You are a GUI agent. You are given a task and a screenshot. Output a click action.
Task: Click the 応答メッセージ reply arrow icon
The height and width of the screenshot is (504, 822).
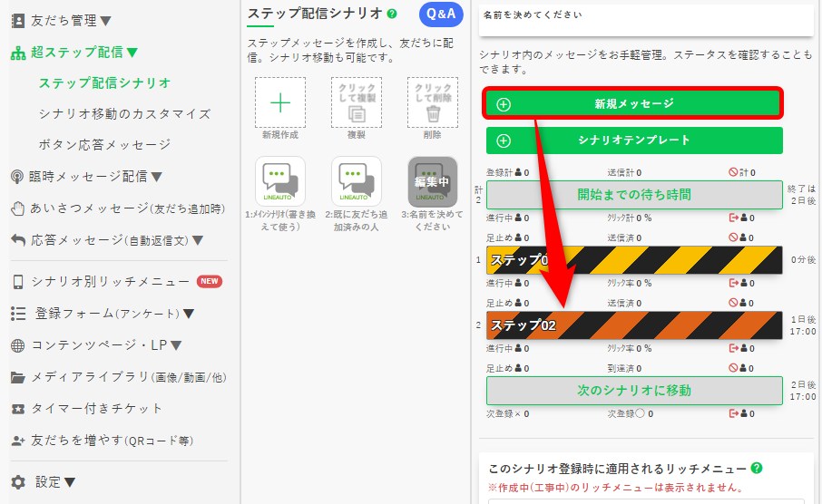click(18, 240)
